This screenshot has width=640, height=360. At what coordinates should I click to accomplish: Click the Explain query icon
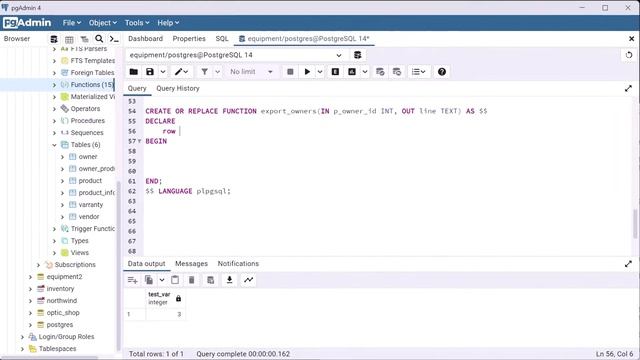pyautogui.click(x=335, y=72)
